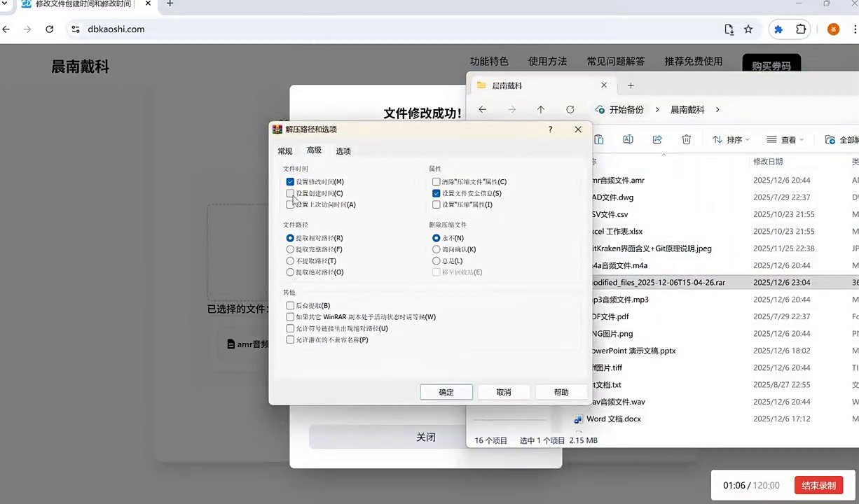Check 清除"压缩文件"属性(C)
Screen dimensions: 859x504
pos(436,182)
